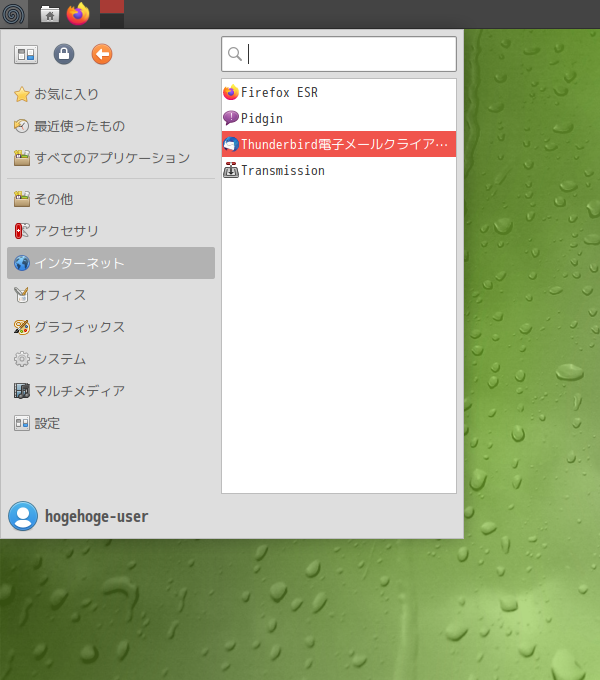Open the settings manager icon in menu

point(26,54)
